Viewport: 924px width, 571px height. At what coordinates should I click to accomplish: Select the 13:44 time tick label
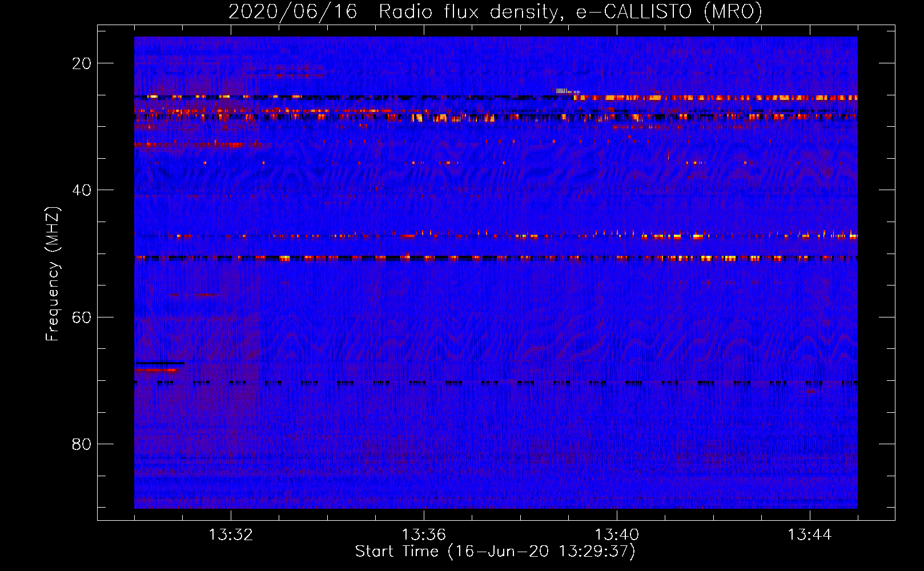[810, 535]
